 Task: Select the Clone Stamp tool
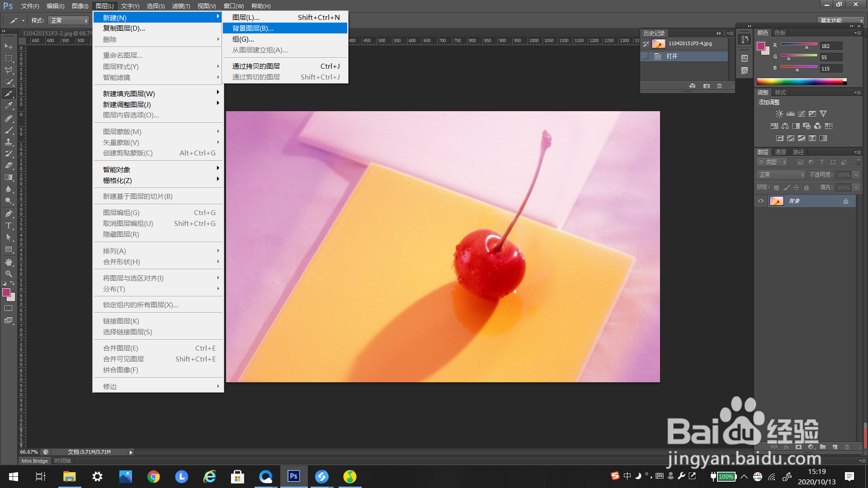(x=9, y=142)
